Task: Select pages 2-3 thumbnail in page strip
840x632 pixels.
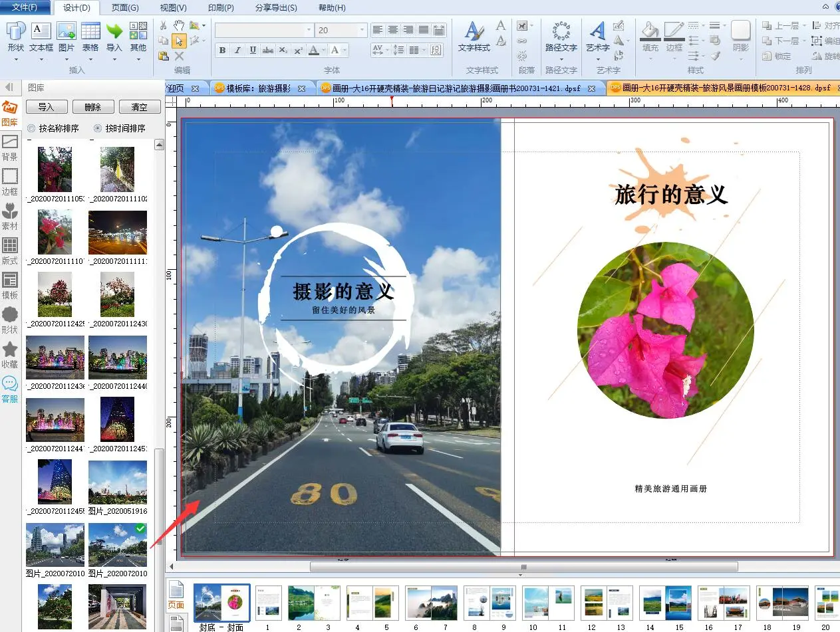Action: point(314,603)
